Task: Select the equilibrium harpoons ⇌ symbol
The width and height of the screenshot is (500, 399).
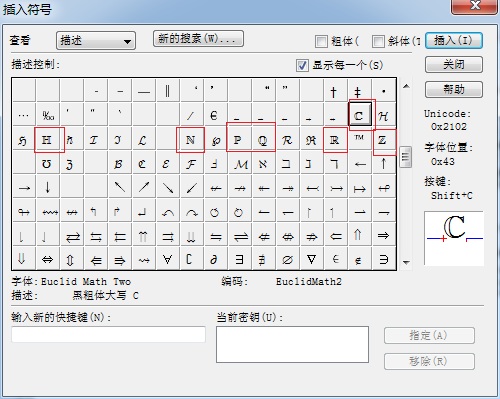Action: (240, 235)
